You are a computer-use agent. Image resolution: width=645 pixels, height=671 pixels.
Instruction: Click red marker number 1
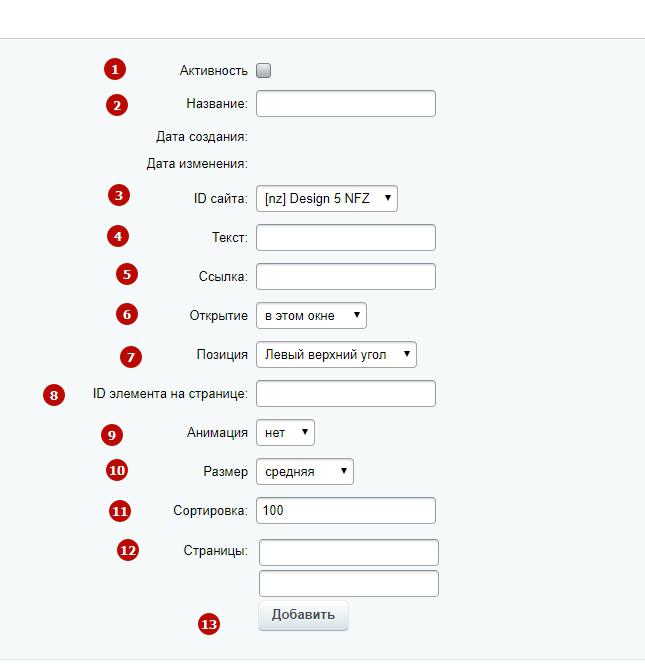[x=115, y=69]
